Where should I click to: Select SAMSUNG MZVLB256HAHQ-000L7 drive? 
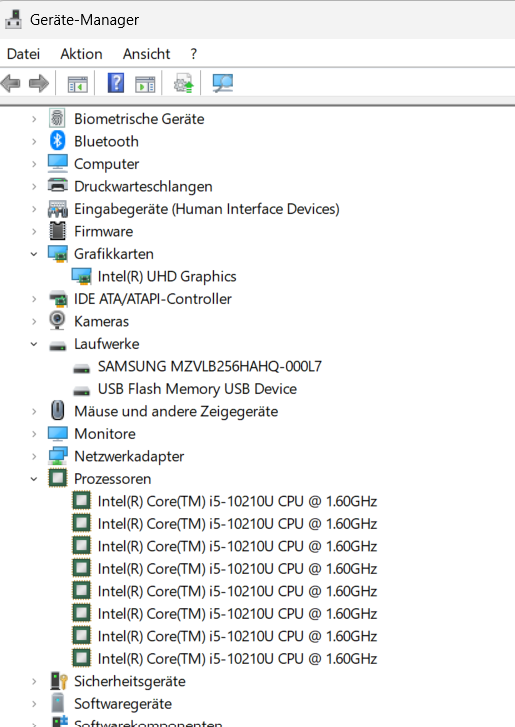[x=210, y=366]
